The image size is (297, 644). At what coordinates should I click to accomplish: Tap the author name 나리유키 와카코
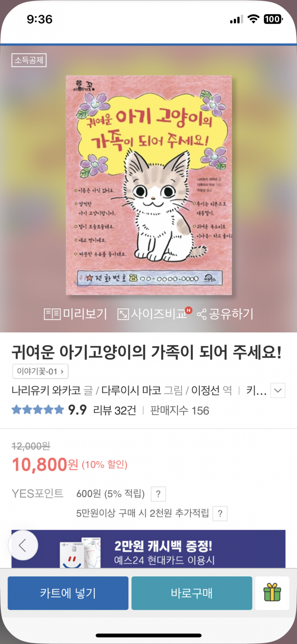coord(46,390)
